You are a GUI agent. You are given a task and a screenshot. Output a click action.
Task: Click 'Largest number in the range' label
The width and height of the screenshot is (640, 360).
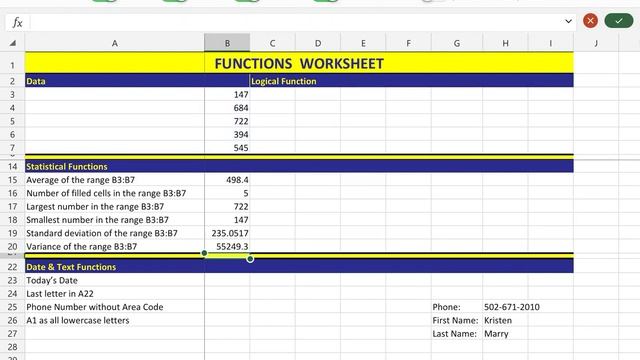coord(95,207)
